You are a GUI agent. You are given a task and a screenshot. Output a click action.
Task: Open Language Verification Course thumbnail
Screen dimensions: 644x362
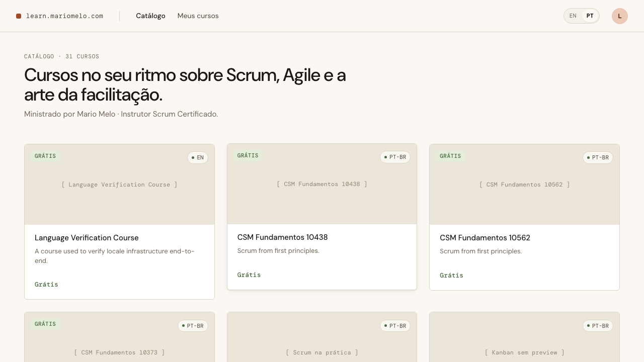point(119,185)
